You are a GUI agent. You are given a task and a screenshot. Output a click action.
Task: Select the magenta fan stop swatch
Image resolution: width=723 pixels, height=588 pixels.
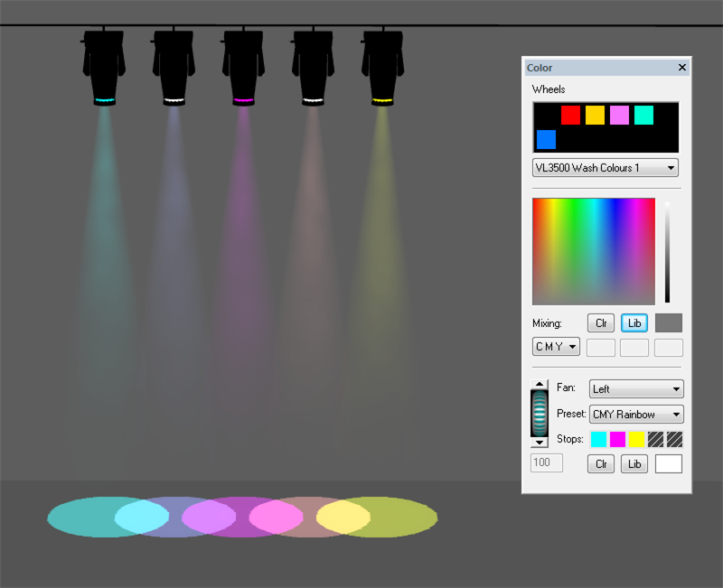point(617,440)
